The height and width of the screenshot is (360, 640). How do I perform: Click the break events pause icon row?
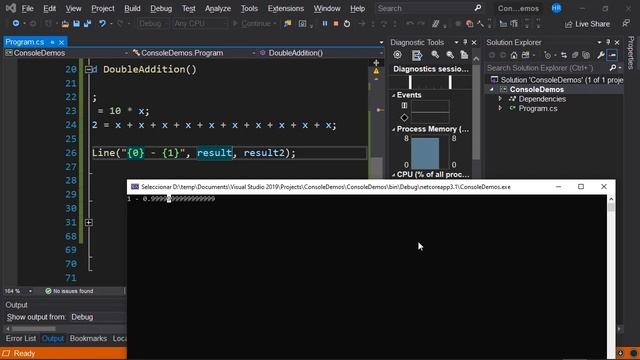click(404, 106)
